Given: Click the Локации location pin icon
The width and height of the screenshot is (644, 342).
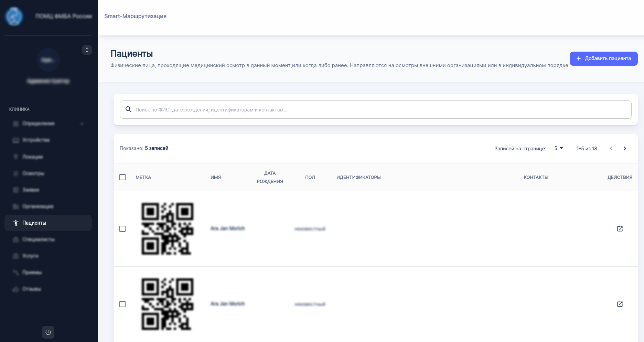Looking at the screenshot, I should (x=15, y=157).
